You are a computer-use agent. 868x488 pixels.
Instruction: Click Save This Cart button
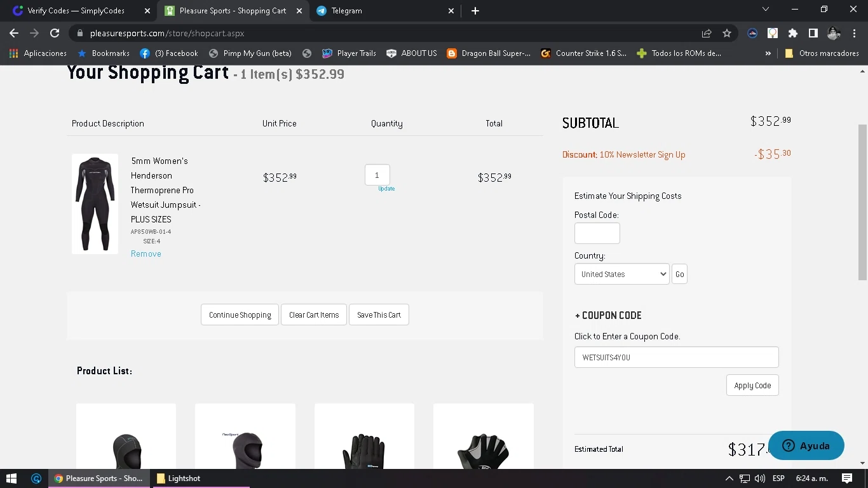point(379,315)
